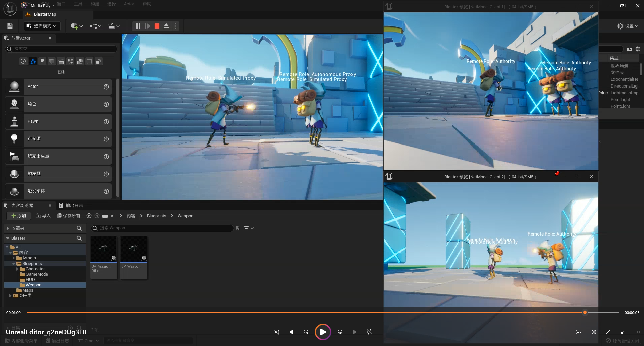Pause the play-in-editor simulation
This screenshot has height=346, width=644.
tap(138, 26)
